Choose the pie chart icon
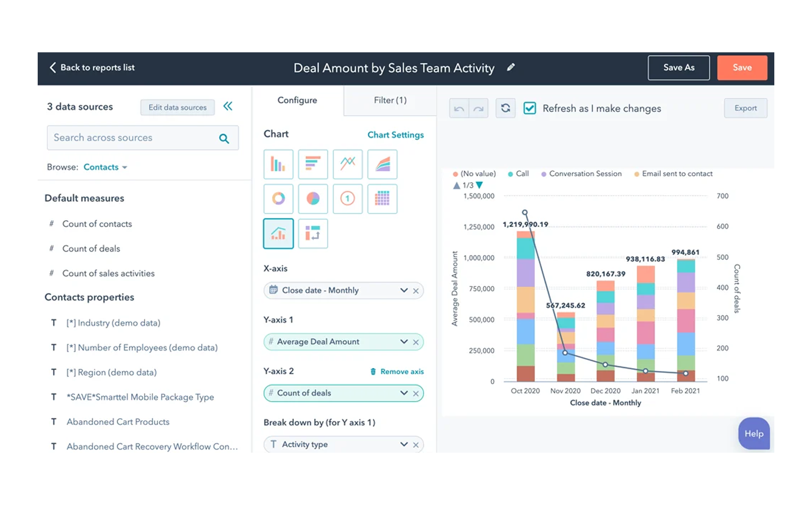The width and height of the screenshot is (812, 505). [x=313, y=199]
